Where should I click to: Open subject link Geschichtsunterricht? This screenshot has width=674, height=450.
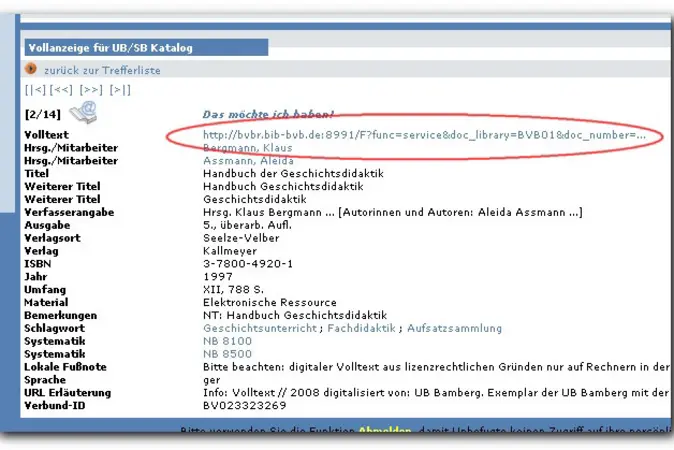point(260,328)
